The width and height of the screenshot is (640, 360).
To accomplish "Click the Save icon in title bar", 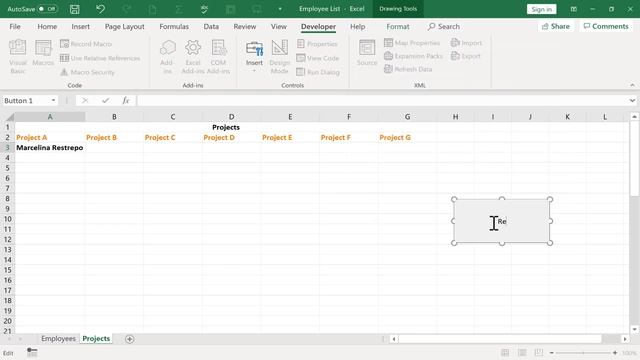I will click(x=74, y=9).
